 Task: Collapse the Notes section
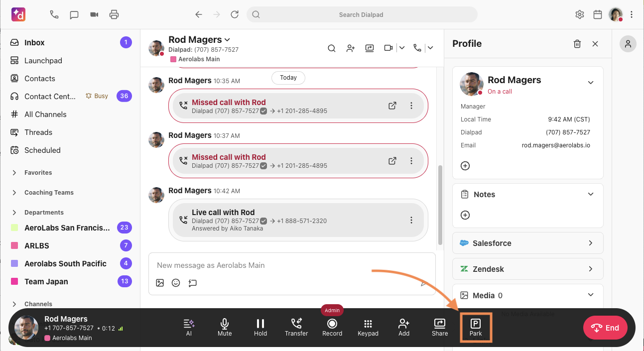click(590, 194)
